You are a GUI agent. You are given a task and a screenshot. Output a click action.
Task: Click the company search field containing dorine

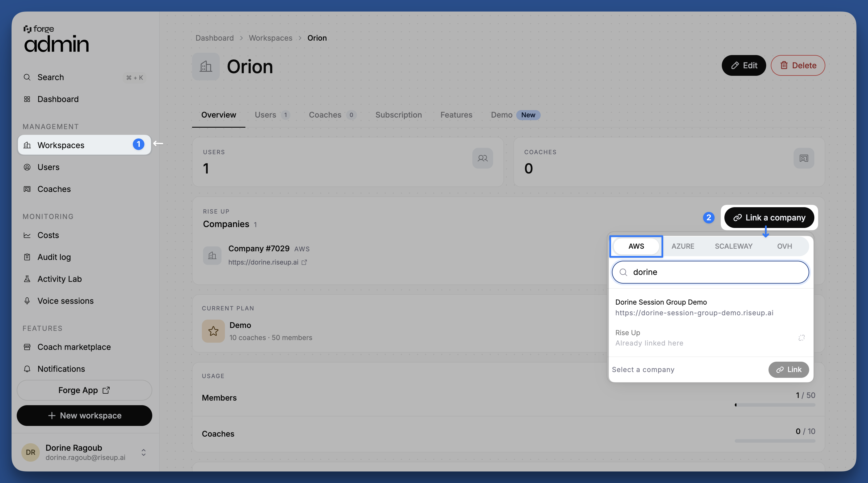(710, 272)
